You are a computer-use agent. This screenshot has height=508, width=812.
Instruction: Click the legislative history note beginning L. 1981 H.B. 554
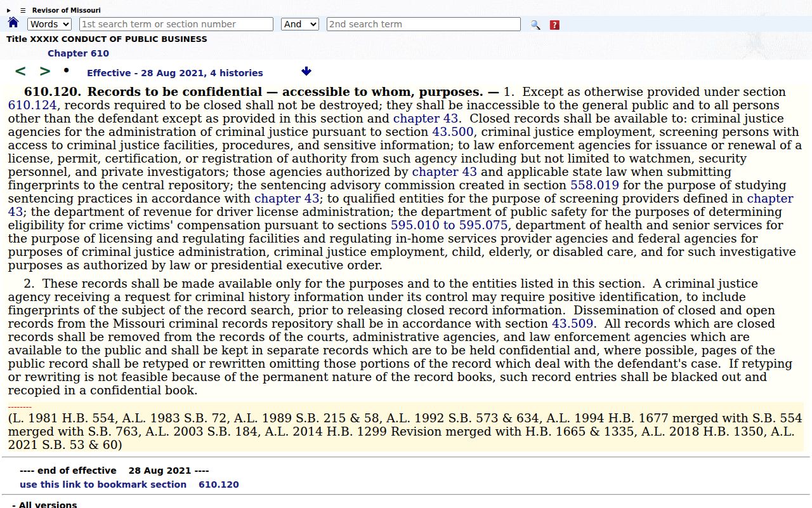click(x=405, y=432)
